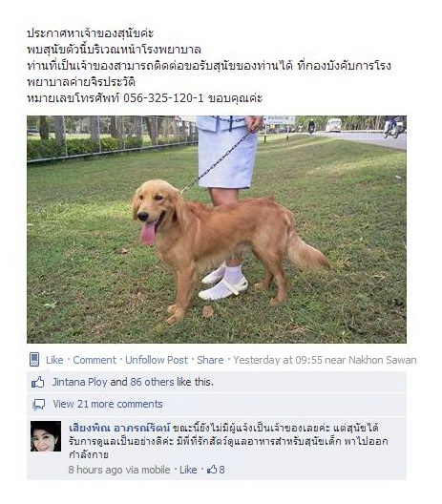Like the lost dog post

[54, 360]
